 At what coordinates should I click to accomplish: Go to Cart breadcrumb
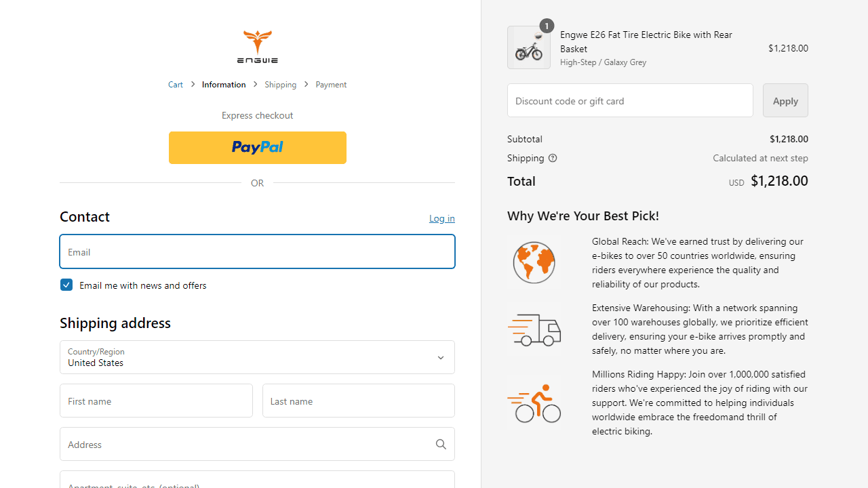176,85
